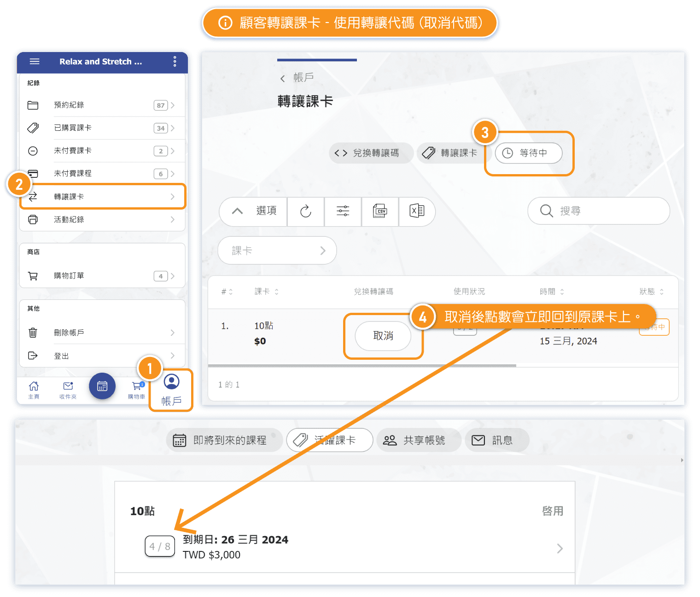
Task: Click the refresh icon in the toolbar
Action: coord(306,211)
